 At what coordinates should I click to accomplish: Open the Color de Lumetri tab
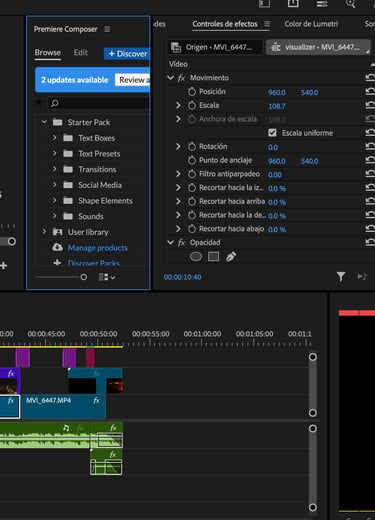pyautogui.click(x=311, y=24)
